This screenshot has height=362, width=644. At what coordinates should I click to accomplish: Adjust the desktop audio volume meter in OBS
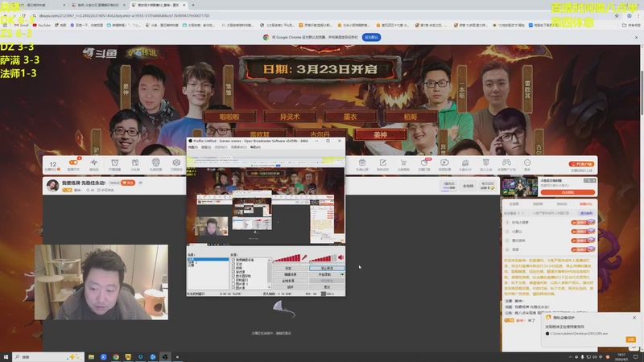[x=323, y=257]
